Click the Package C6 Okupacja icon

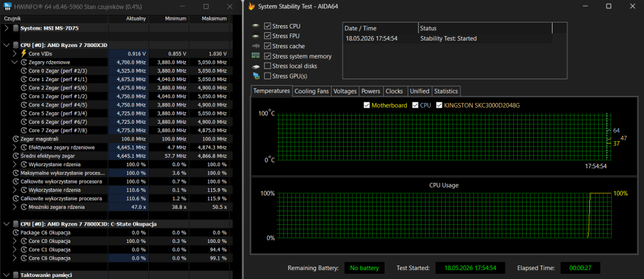[x=16, y=233]
